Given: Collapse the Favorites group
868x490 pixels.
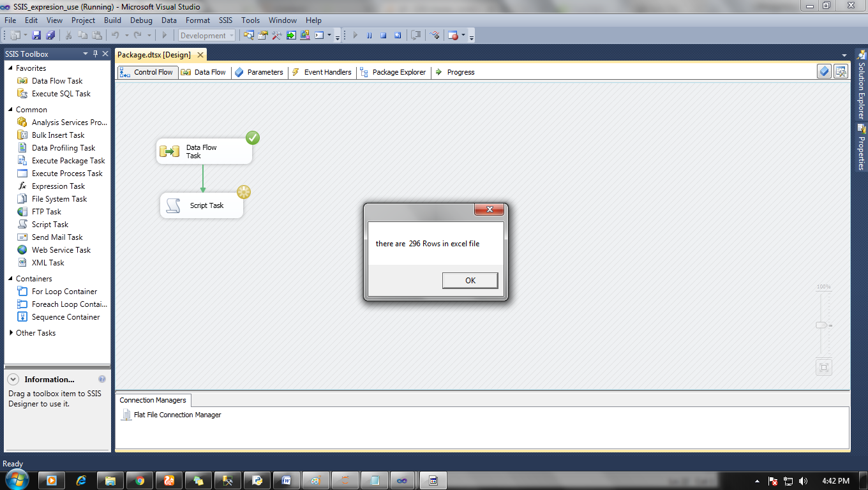Looking at the screenshot, I should point(11,68).
